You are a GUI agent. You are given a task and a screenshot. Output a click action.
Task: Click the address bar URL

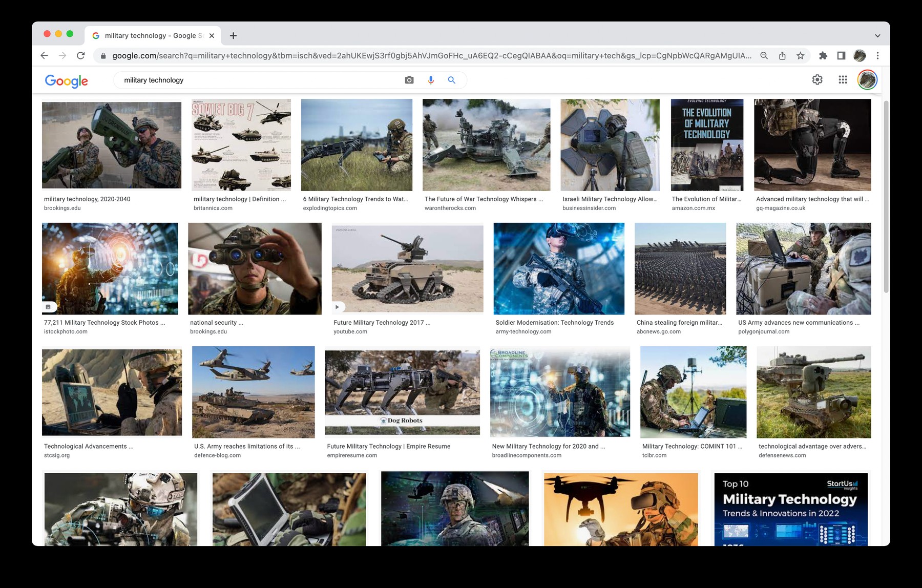pos(431,56)
